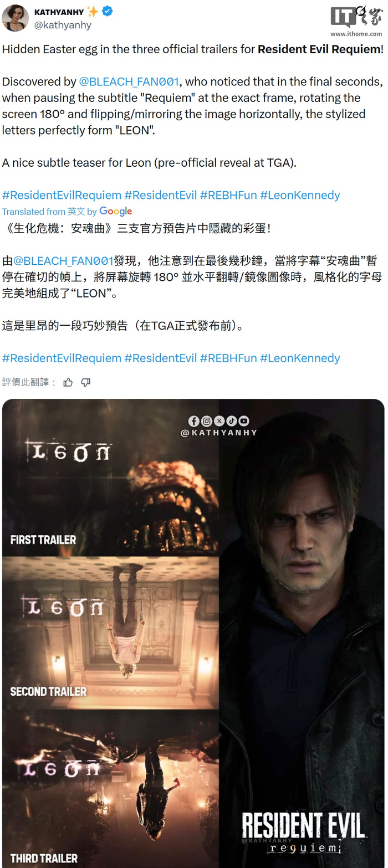The width and height of the screenshot is (388, 868).
Task: Open KATHYANHY profile avatar
Action: (x=16, y=17)
